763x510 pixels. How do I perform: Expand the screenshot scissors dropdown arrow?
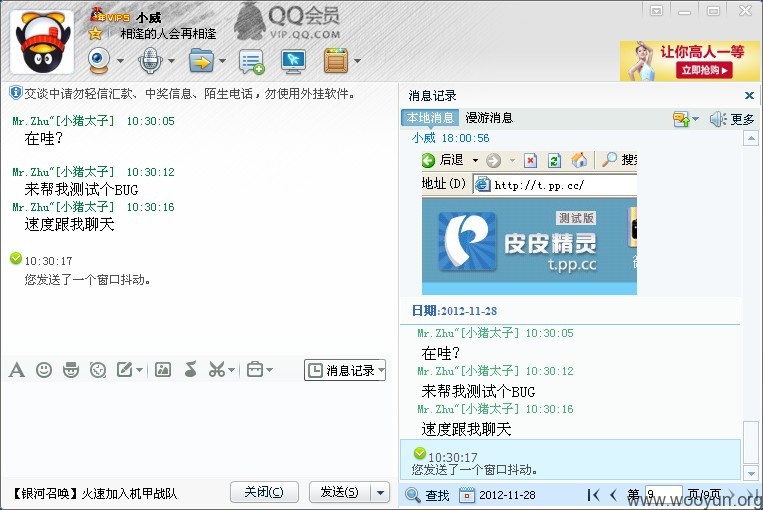(231, 371)
